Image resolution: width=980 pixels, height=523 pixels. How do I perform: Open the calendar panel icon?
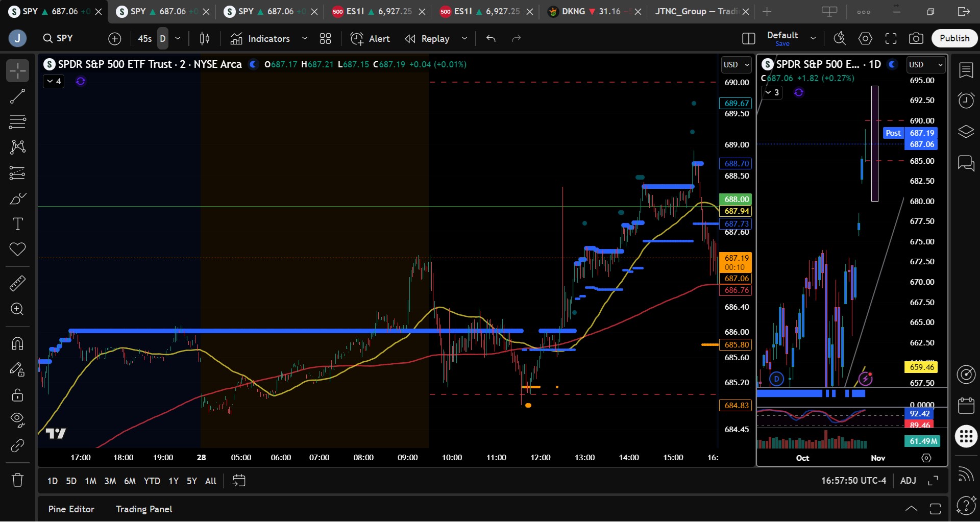click(966, 406)
